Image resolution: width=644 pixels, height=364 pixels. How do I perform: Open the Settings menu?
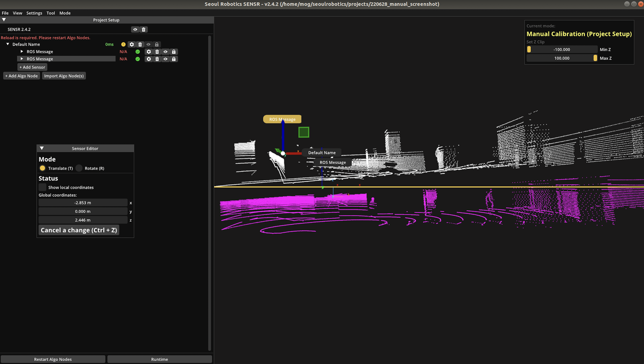34,13
